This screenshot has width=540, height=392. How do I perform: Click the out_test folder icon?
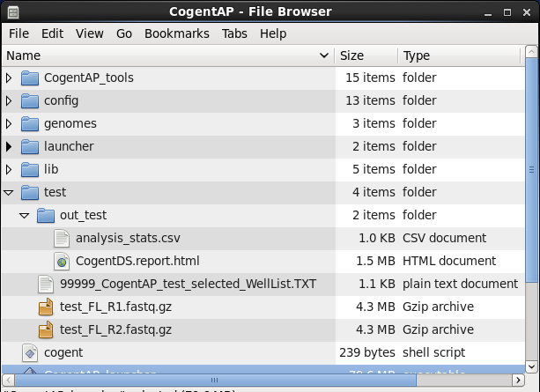click(46, 215)
